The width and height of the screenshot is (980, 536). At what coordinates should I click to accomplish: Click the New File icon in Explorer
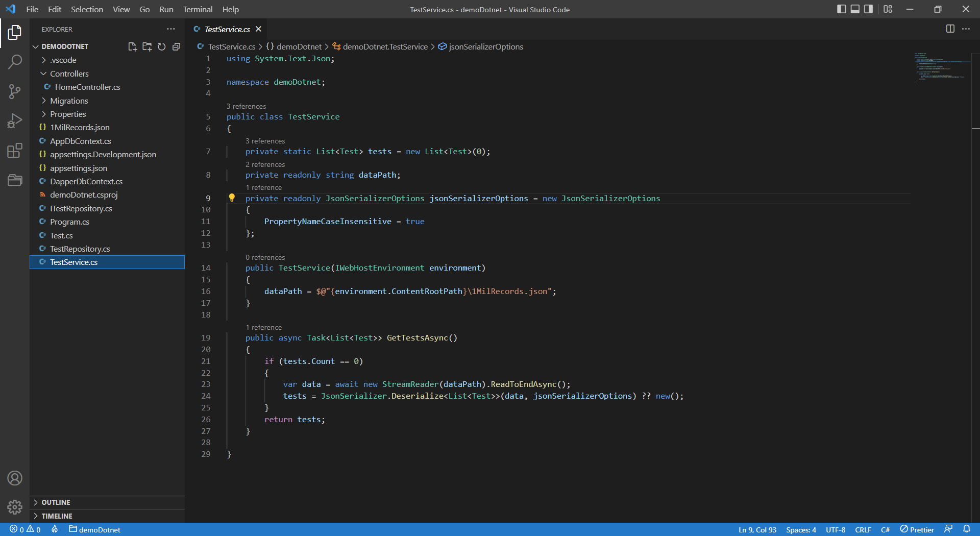[132, 46]
